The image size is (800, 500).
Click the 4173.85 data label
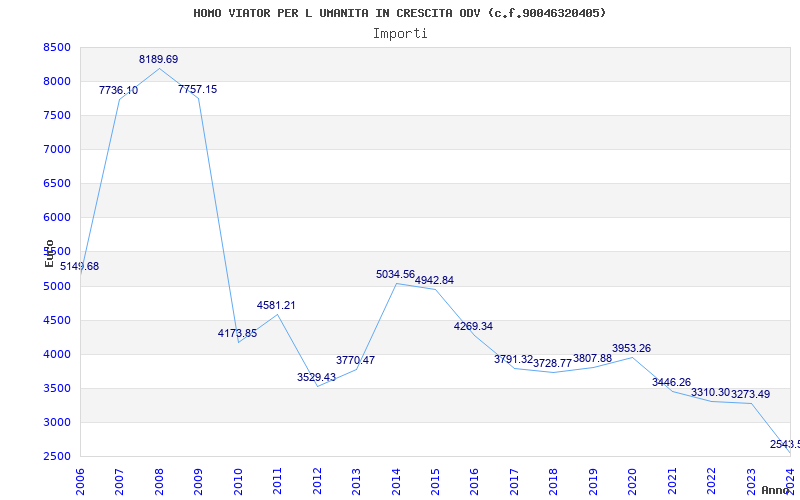point(237,333)
